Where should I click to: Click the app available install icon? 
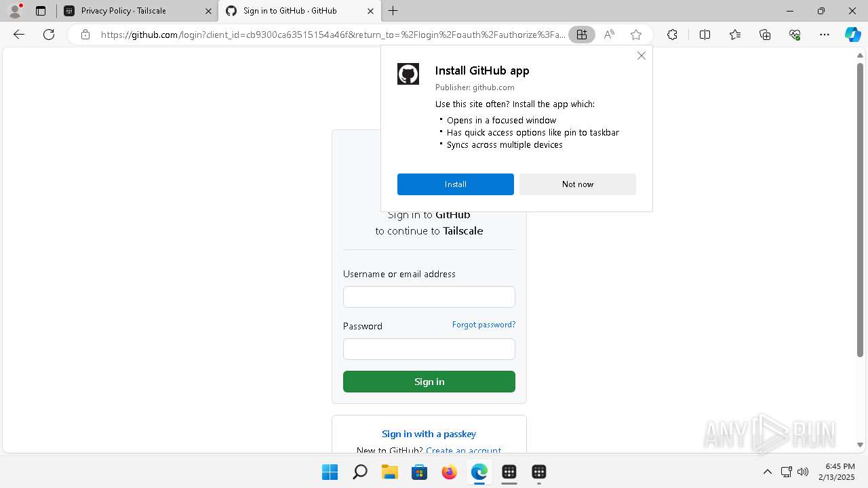(x=582, y=35)
